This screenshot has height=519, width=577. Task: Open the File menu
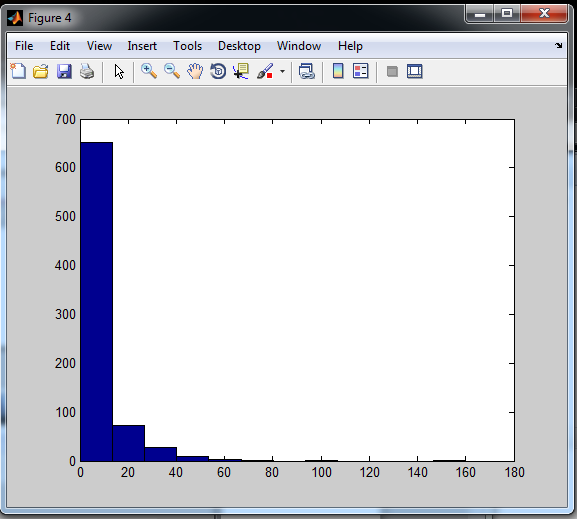24,46
